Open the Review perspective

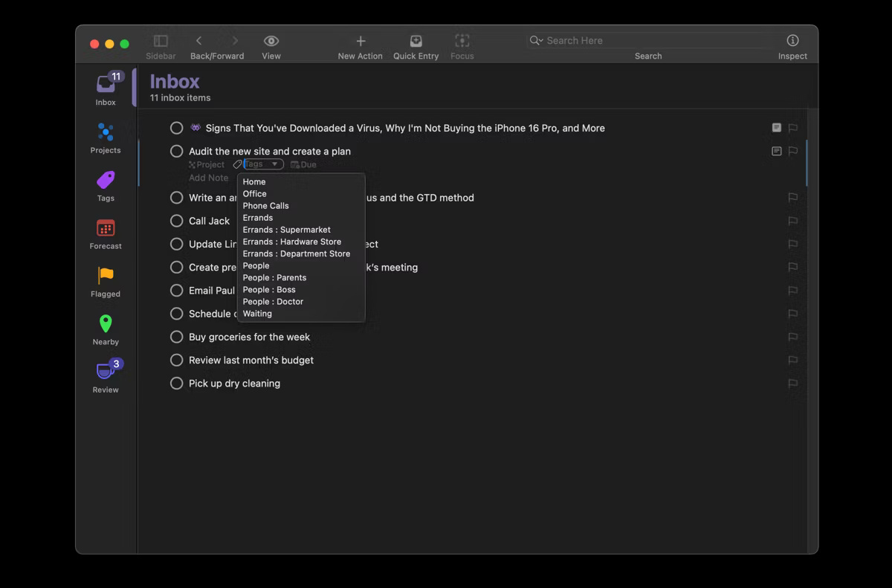pos(105,374)
